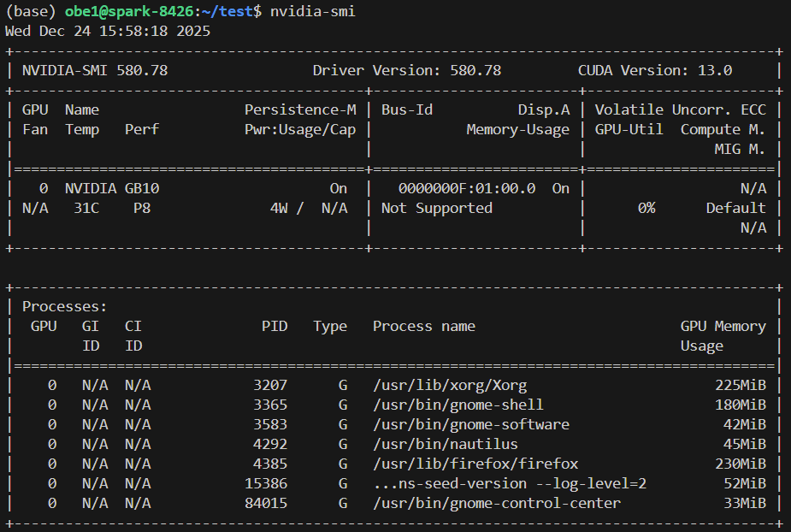Screen dimensions: 791x532
Task: Click the PID 15386 entry
Action: coord(266,483)
